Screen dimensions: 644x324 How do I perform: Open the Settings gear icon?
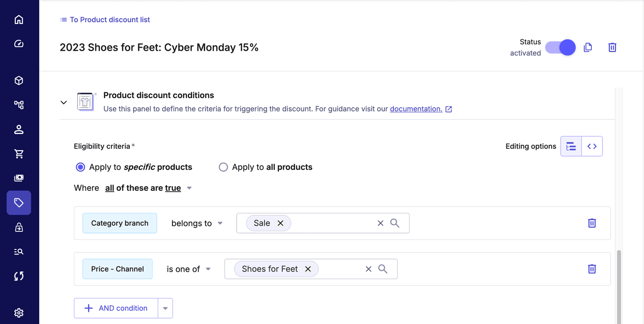coord(19,313)
